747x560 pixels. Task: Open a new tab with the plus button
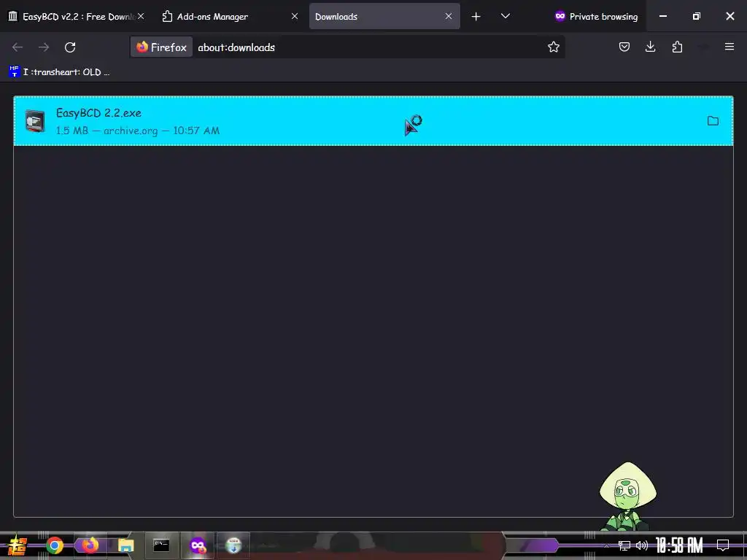tap(476, 17)
